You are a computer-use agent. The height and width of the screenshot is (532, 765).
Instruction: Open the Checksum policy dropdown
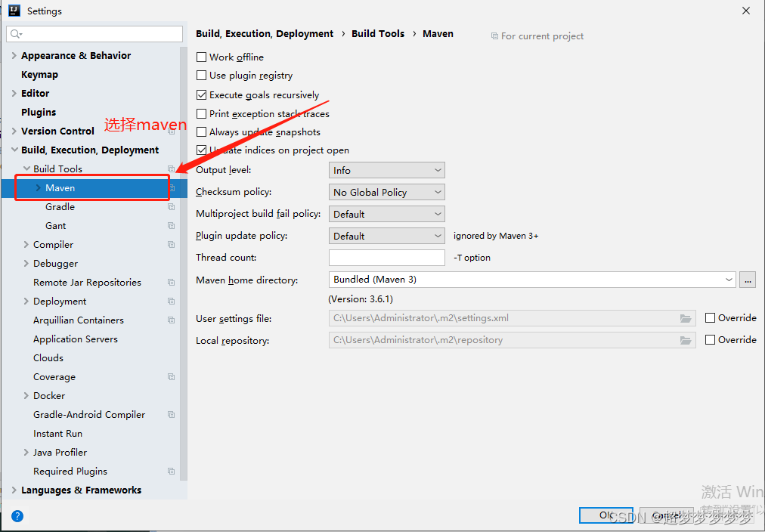coord(387,192)
